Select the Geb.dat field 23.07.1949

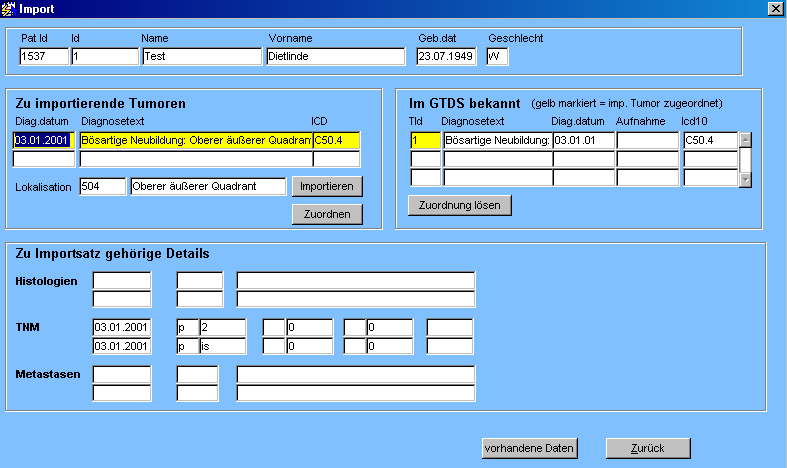(446, 57)
